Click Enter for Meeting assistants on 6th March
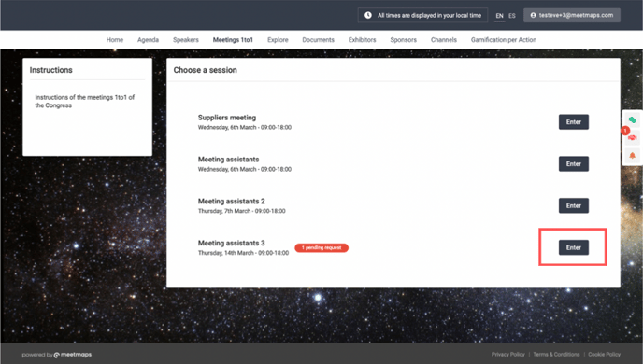Viewport: 643px width, 364px height. click(x=573, y=163)
